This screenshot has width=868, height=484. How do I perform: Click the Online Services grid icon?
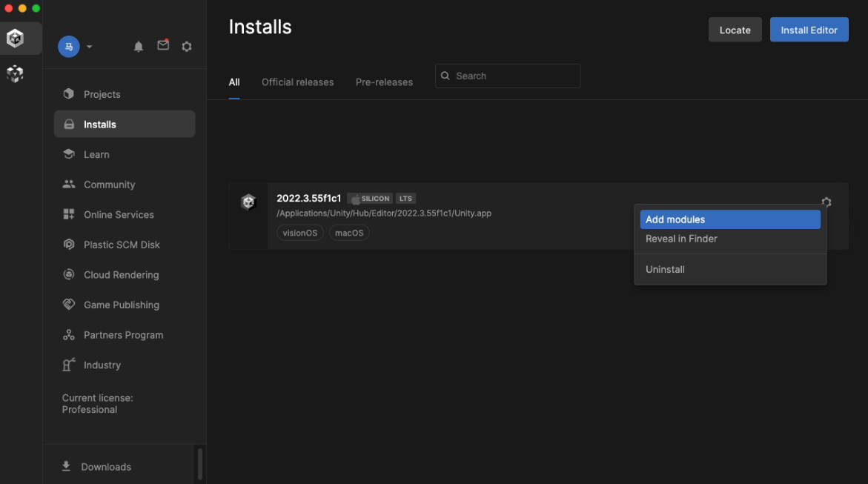pyautogui.click(x=69, y=214)
